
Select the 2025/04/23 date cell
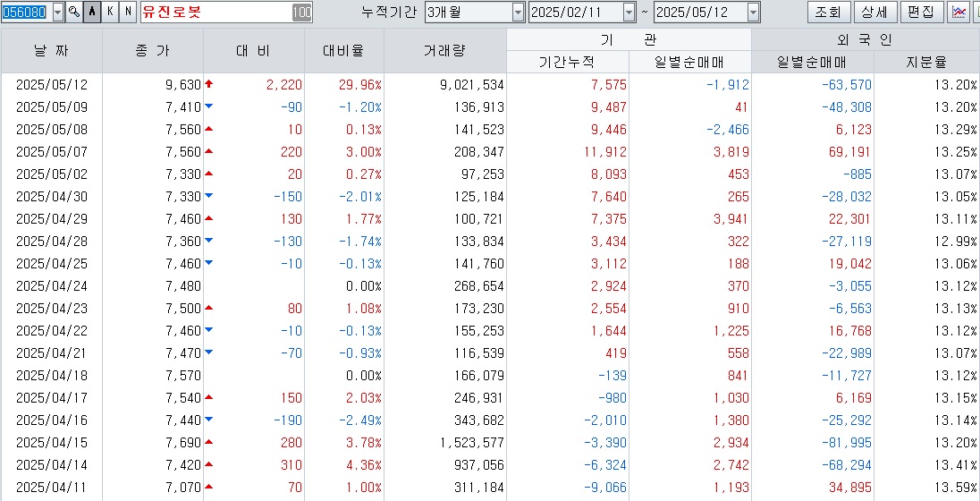(x=52, y=309)
